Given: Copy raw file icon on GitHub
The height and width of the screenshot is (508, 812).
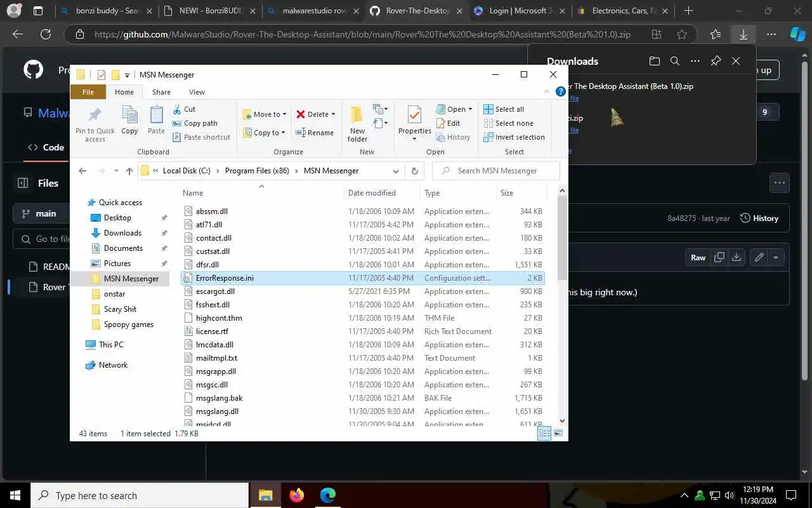Looking at the screenshot, I should point(719,257).
